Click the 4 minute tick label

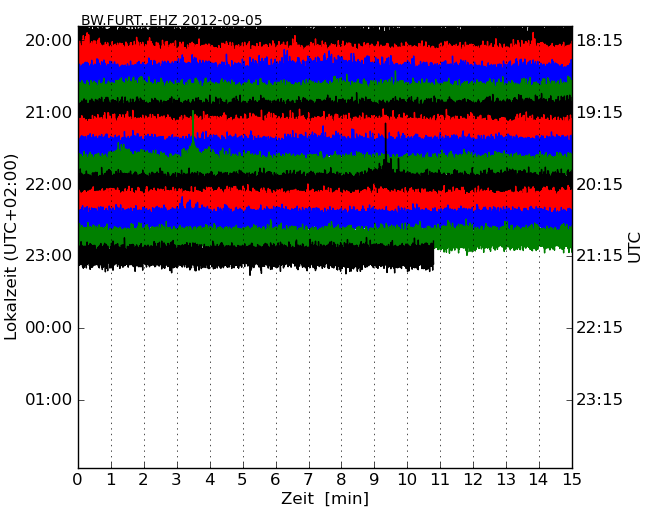coord(210,479)
